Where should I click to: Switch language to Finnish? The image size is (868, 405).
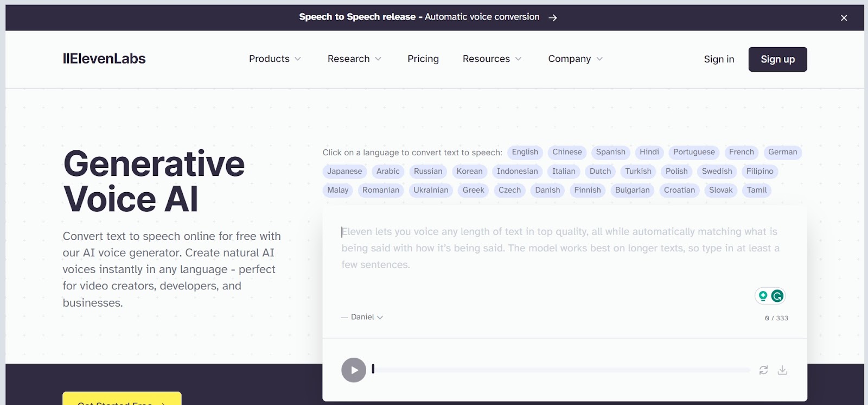point(588,191)
